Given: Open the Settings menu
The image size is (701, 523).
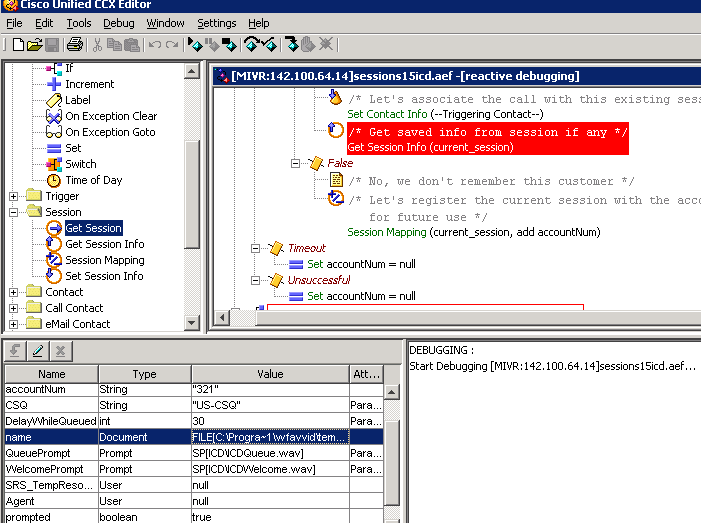Looking at the screenshot, I should pyautogui.click(x=217, y=23).
